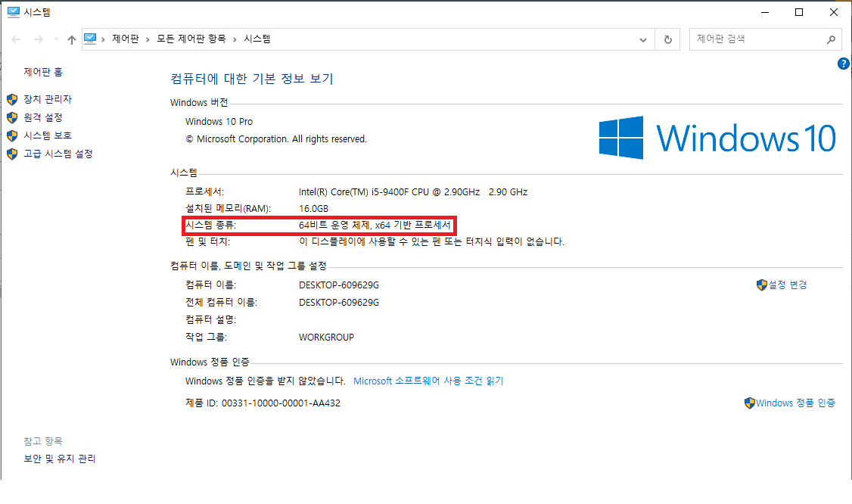Click shield icon next to Windows 정품 인증
Screen dimensions: 852x504
coord(750,403)
